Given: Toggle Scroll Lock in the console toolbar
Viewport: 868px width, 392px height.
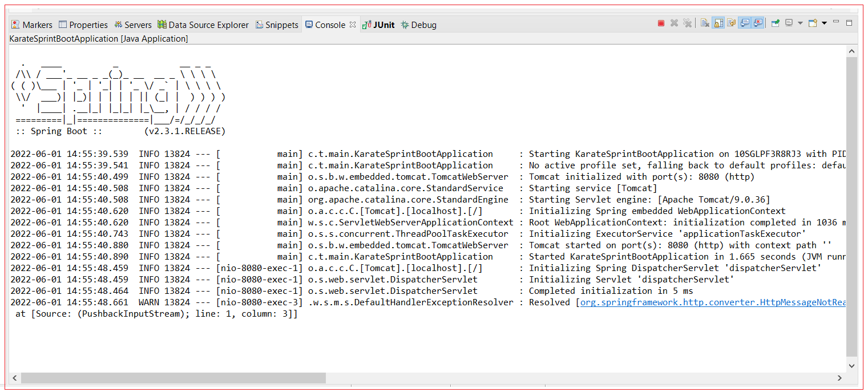Looking at the screenshot, I should point(718,23).
